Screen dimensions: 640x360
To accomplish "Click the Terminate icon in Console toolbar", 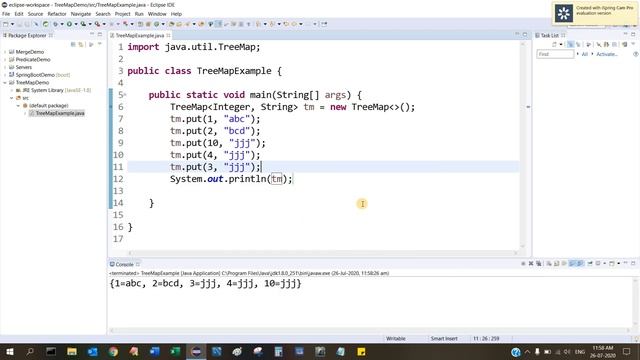I will (523, 264).
